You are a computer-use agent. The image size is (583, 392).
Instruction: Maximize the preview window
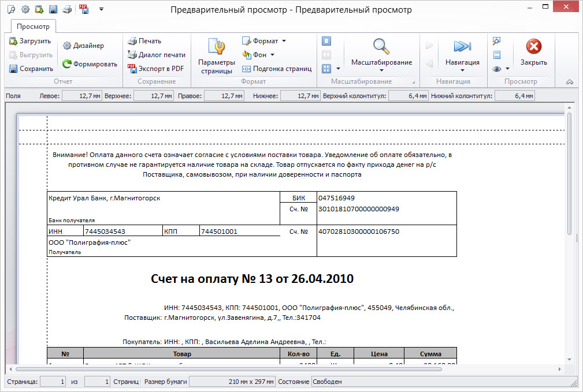[x=545, y=7]
